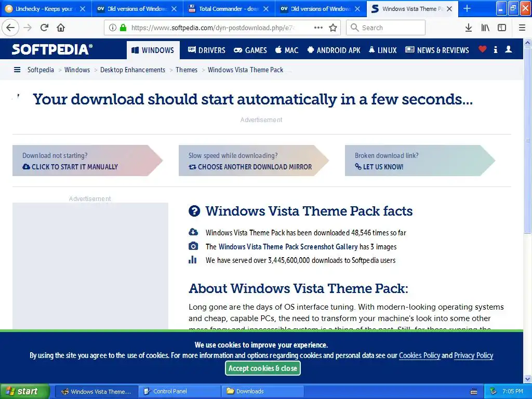Image resolution: width=532 pixels, height=399 pixels.
Task: Click the browser forward arrow
Action: tap(28, 28)
